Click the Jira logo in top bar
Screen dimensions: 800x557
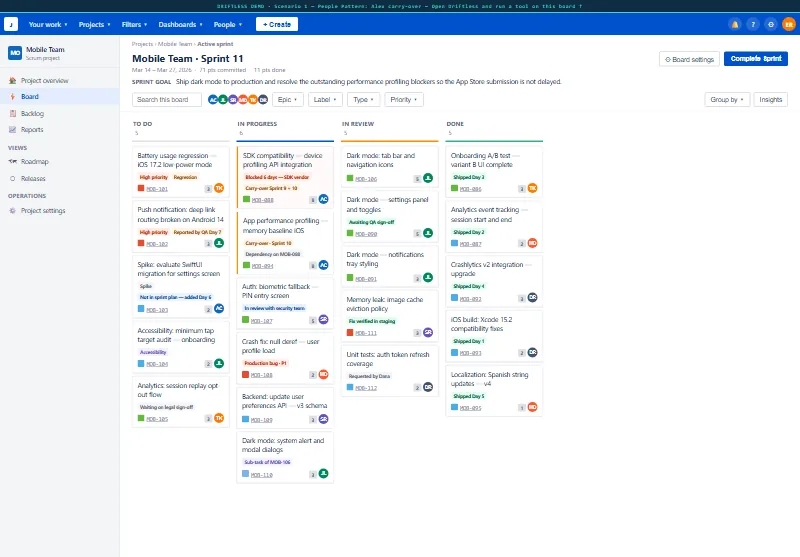11,24
